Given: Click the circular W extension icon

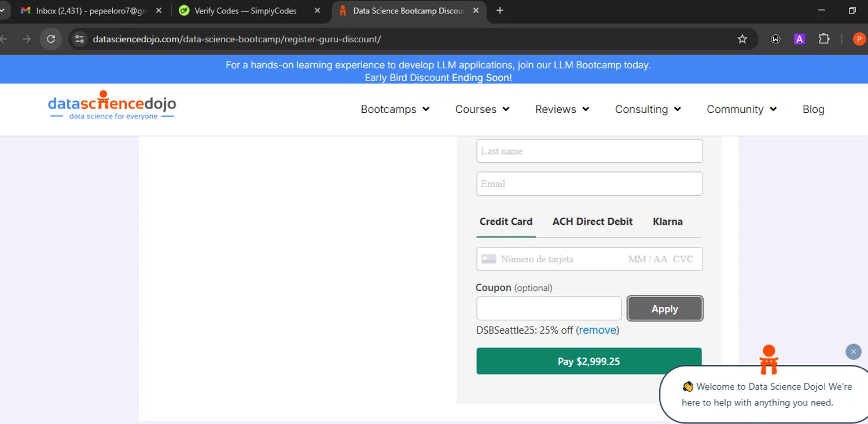Looking at the screenshot, I should click(775, 39).
